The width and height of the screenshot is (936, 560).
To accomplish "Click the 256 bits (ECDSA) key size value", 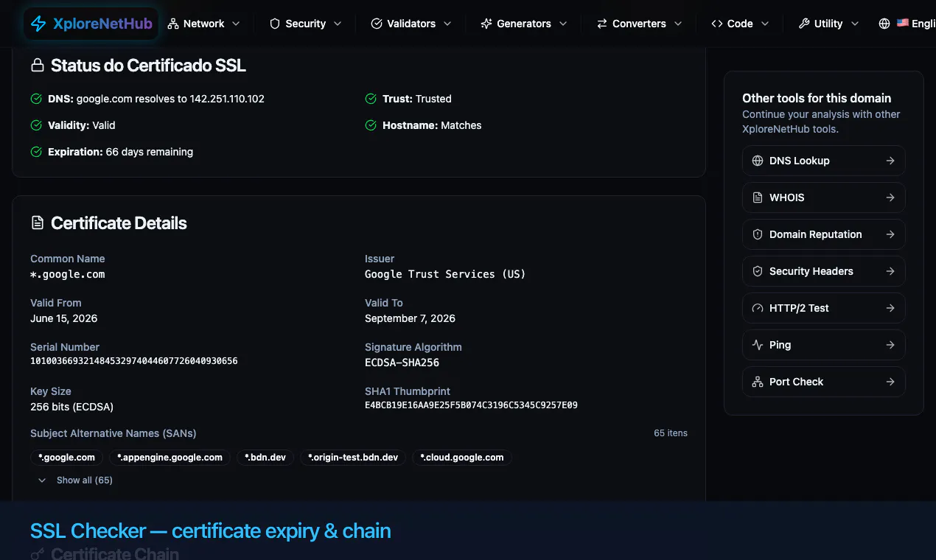I will [71, 407].
